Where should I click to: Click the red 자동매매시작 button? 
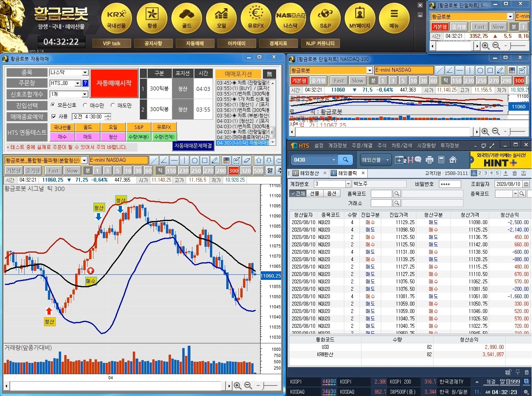pos(114,83)
